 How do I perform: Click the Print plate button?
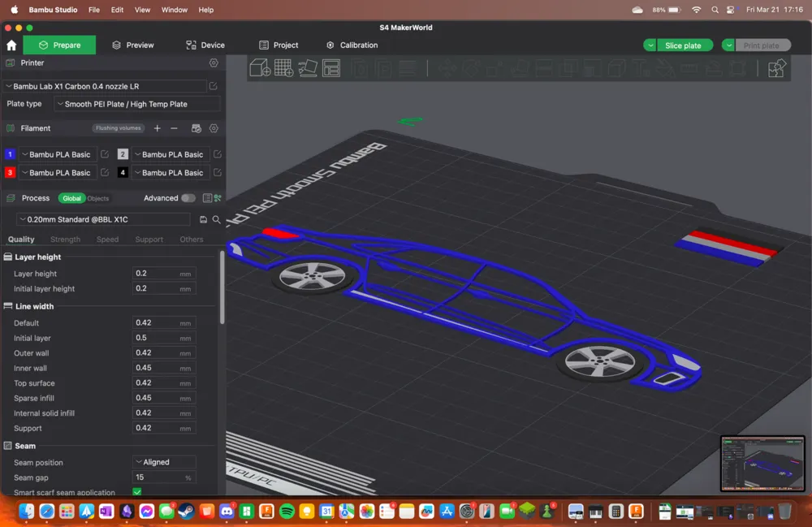[762, 45]
